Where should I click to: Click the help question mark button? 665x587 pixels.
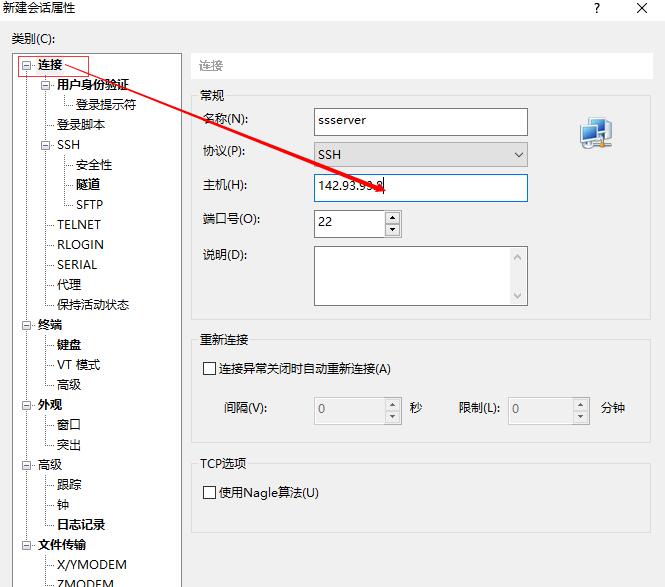click(597, 9)
